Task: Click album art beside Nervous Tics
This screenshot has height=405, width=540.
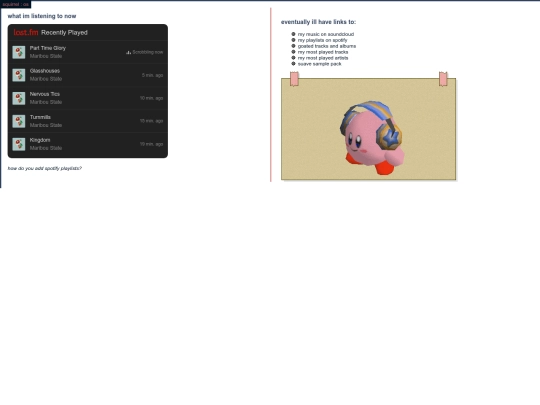Action: point(19,98)
